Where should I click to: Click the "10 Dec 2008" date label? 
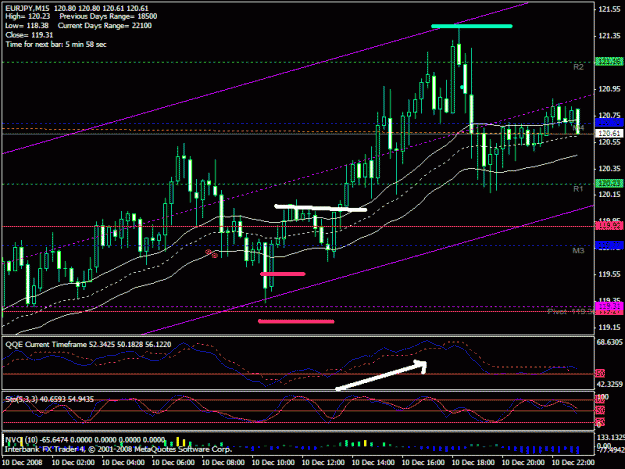(x=22, y=463)
